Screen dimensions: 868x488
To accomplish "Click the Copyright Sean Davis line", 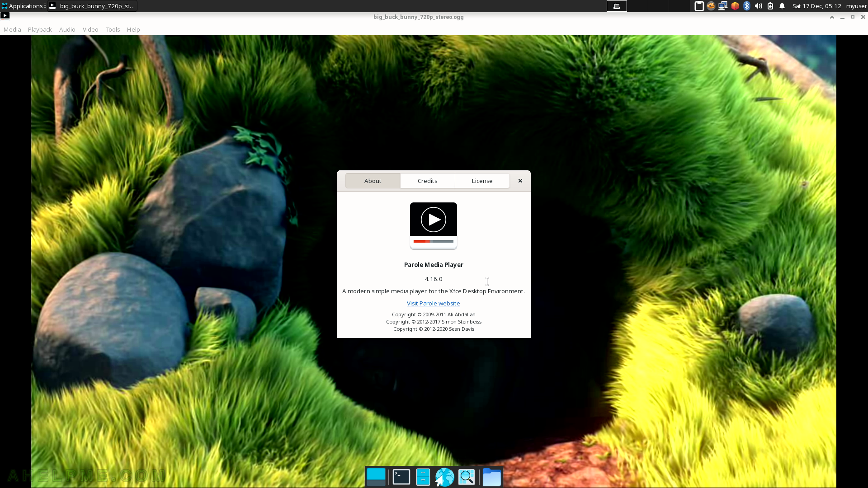I will pos(434,329).
